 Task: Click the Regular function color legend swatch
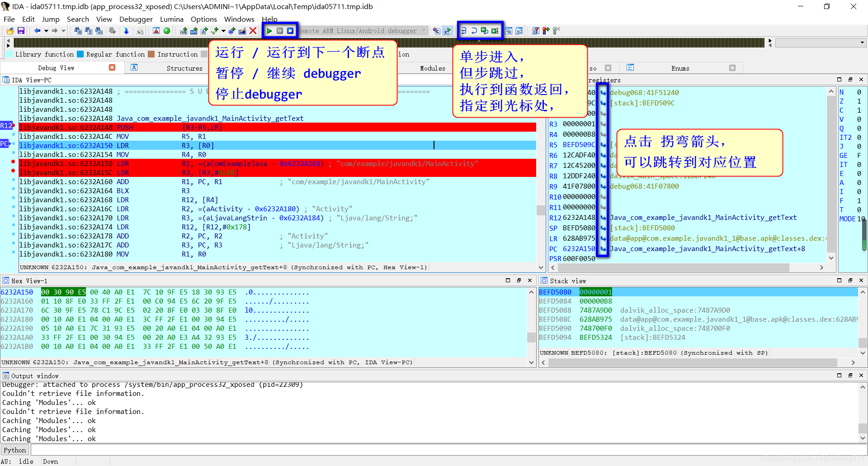(x=80, y=54)
